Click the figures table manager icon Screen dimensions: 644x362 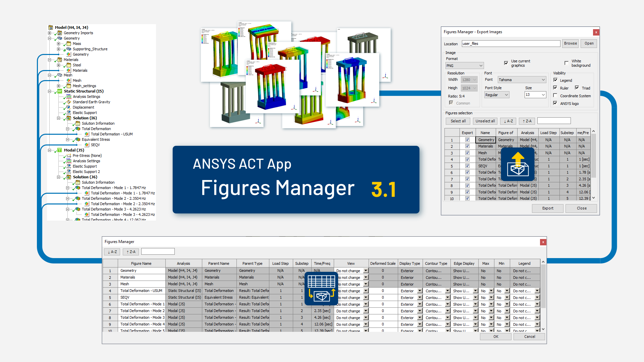pyautogui.click(x=321, y=288)
